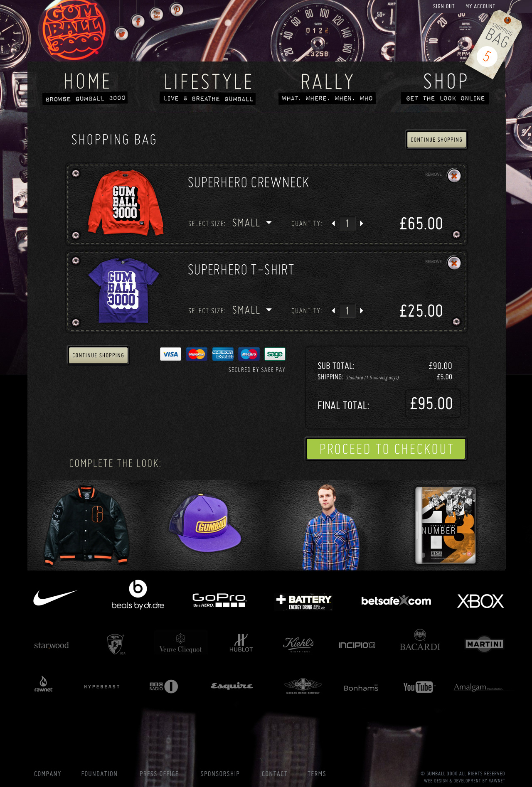Image resolution: width=532 pixels, height=787 pixels.
Task: Remove the Superhero Crewneck from bag
Action: 454,175
